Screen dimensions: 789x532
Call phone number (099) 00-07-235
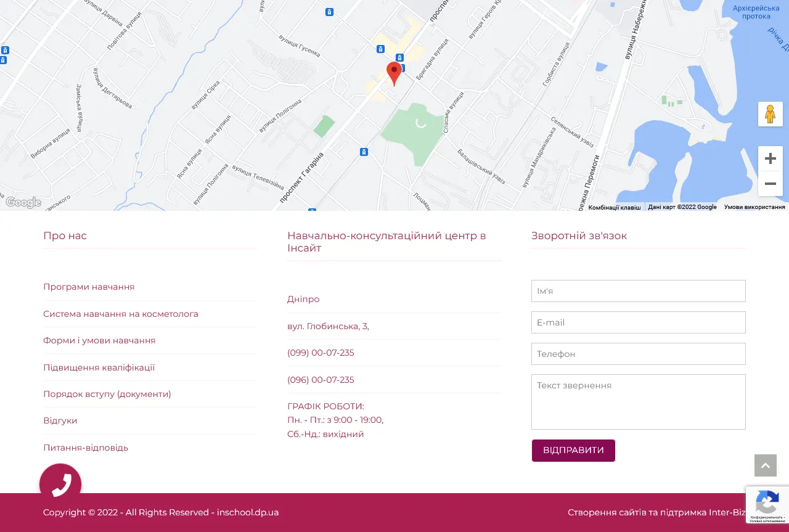(321, 353)
